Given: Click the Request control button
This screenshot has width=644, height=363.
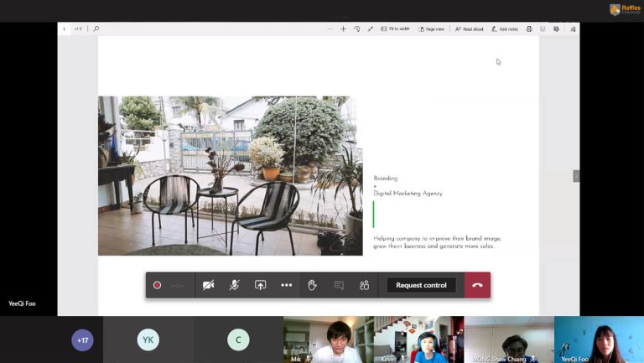Looking at the screenshot, I should click(x=421, y=285).
